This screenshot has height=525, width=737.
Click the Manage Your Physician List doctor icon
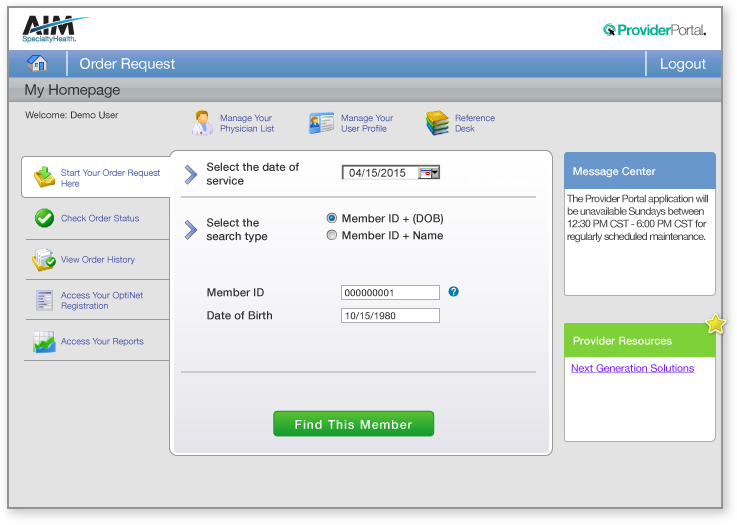(x=203, y=123)
